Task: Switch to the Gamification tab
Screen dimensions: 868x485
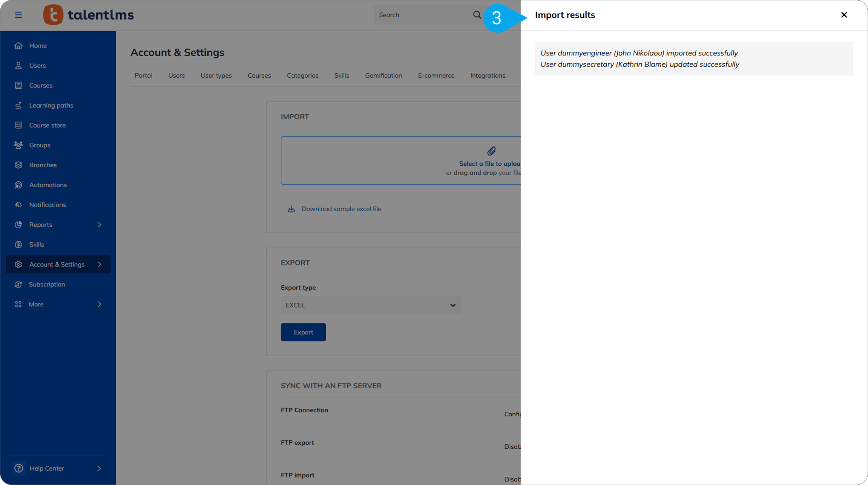Action: tap(383, 75)
